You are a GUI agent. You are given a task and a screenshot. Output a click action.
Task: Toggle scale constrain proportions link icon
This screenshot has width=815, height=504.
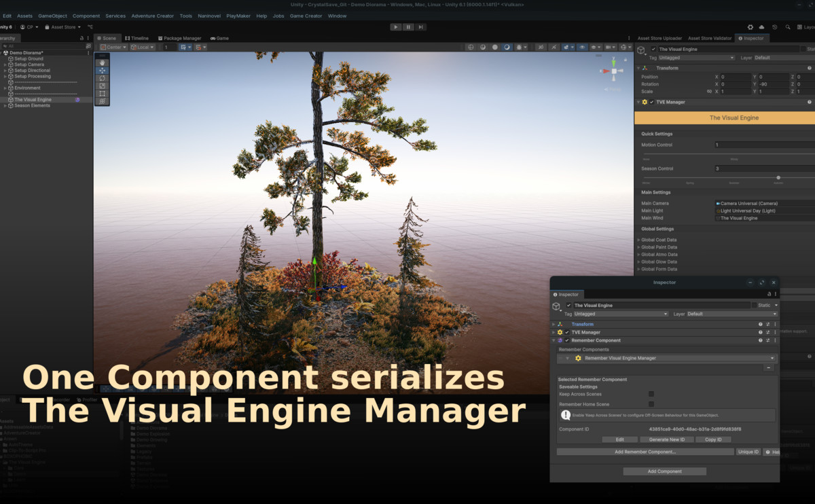click(x=709, y=91)
